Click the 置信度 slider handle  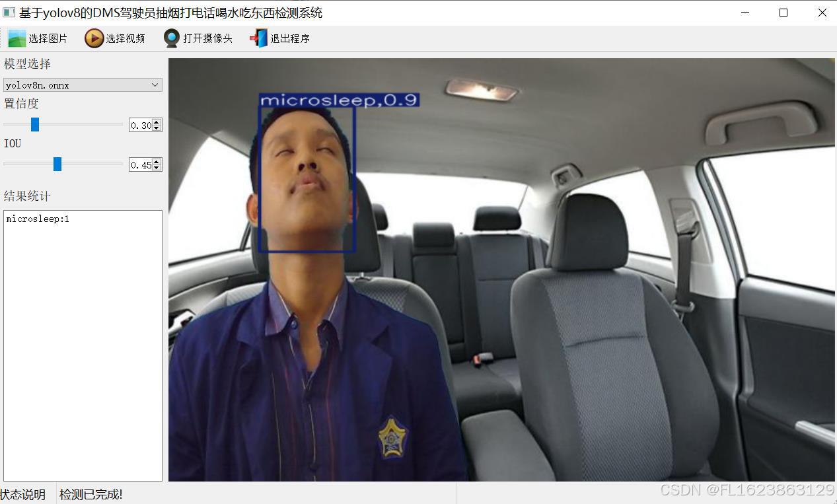click(35, 124)
